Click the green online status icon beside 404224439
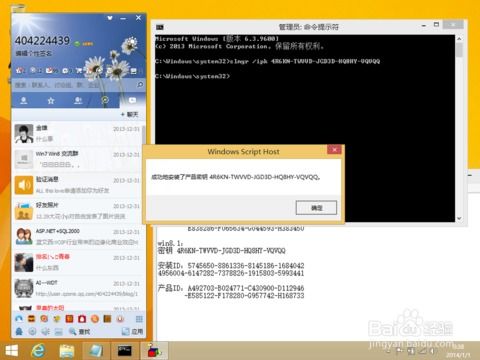480x360 pixels. point(77,44)
